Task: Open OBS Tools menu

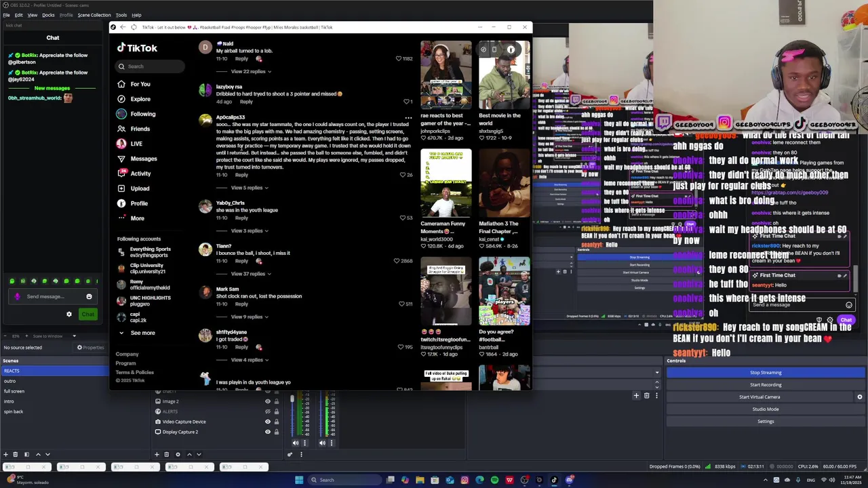Action: pyautogui.click(x=121, y=15)
